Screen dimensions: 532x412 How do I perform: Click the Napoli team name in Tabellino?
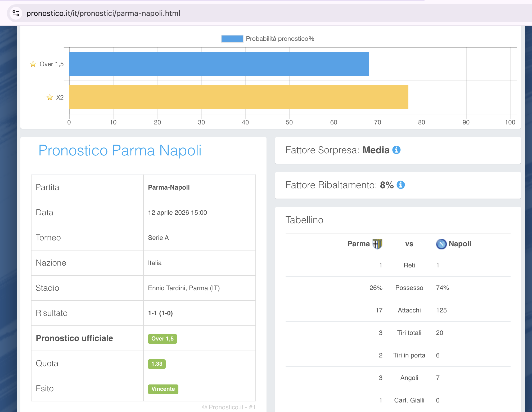point(460,244)
